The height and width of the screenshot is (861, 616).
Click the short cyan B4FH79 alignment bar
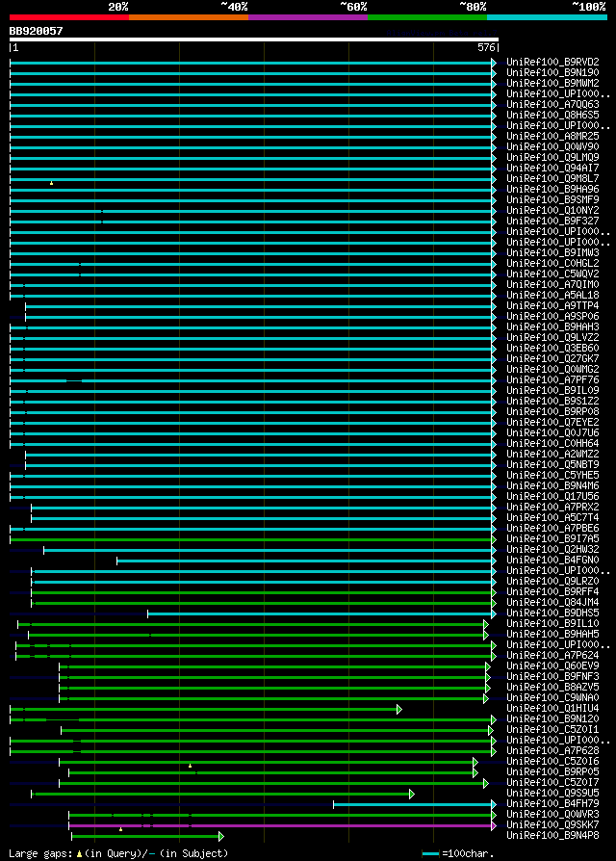click(413, 804)
